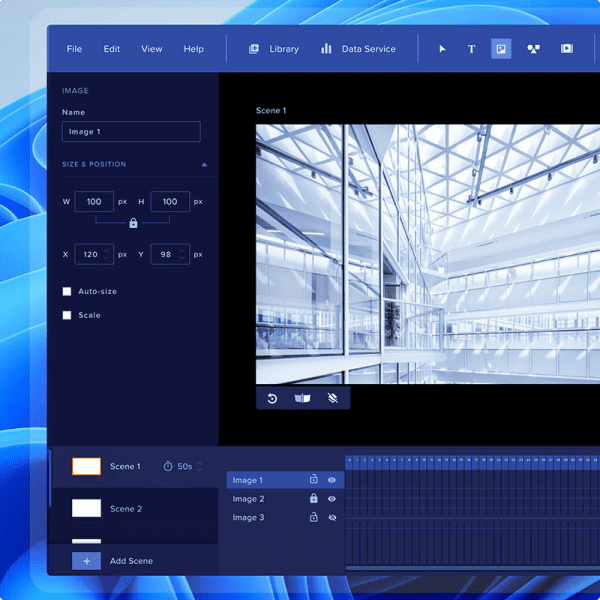The image size is (600, 600).
Task: Click the X position stepper arrows
Action: pos(106,255)
